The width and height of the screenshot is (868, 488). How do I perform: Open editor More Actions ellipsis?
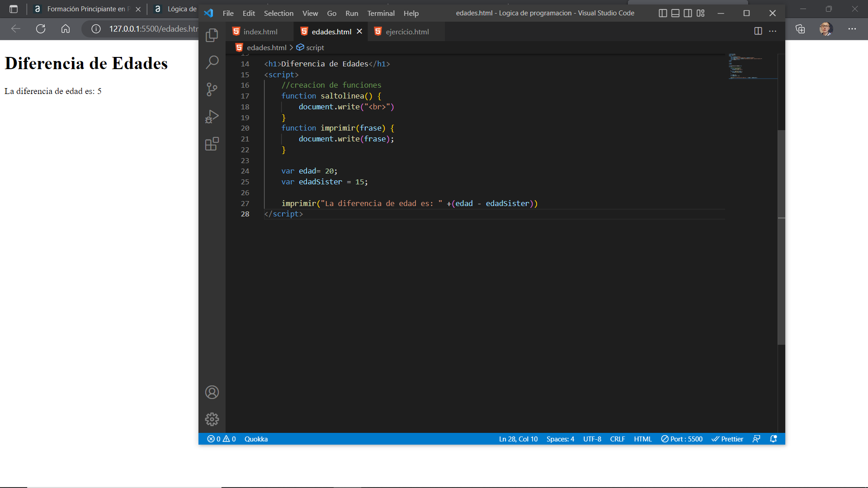773,31
